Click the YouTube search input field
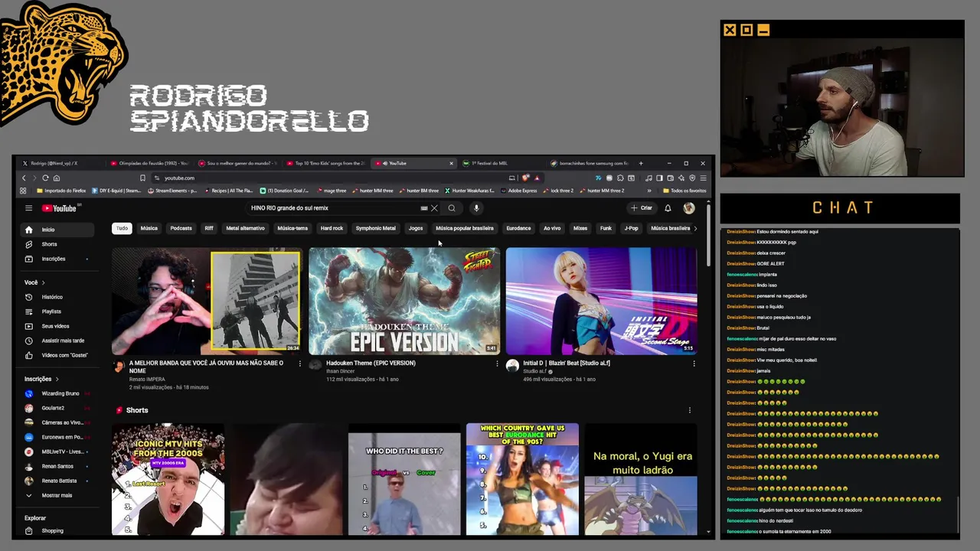The image size is (980, 551). [333, 208]
